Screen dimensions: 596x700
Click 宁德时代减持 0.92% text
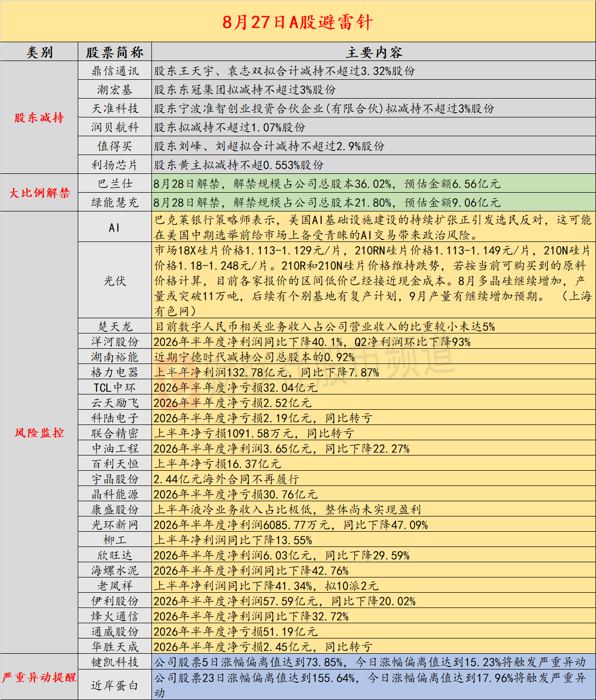254,357
